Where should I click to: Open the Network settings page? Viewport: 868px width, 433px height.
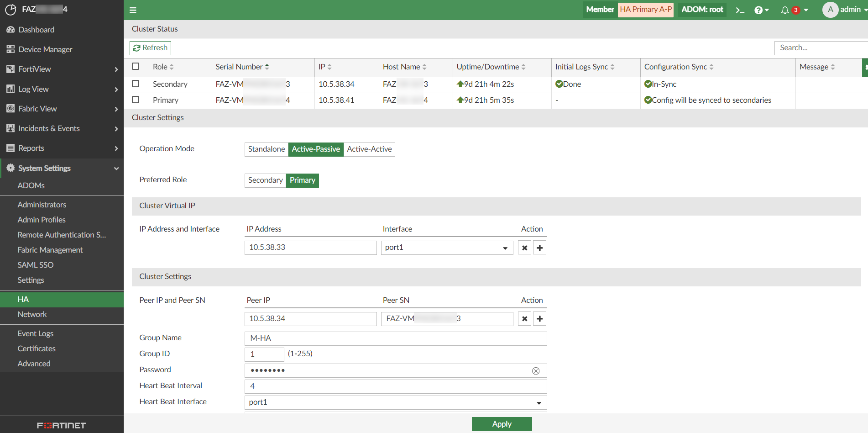click(32, 314)
